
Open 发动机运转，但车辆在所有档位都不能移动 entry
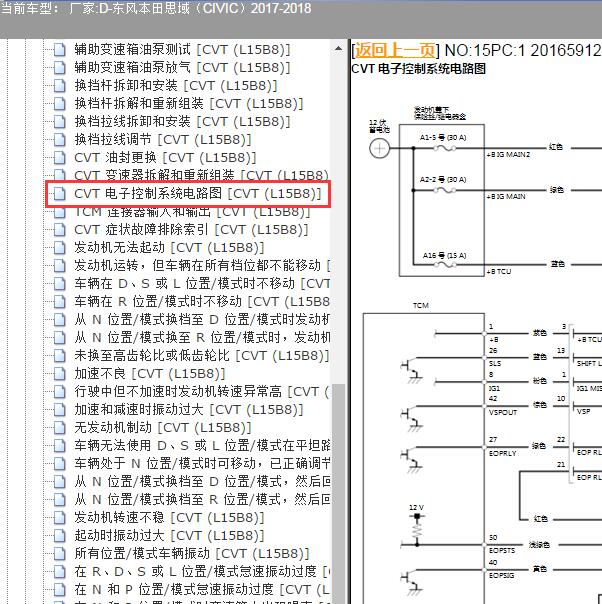click(x=202, y=265)
